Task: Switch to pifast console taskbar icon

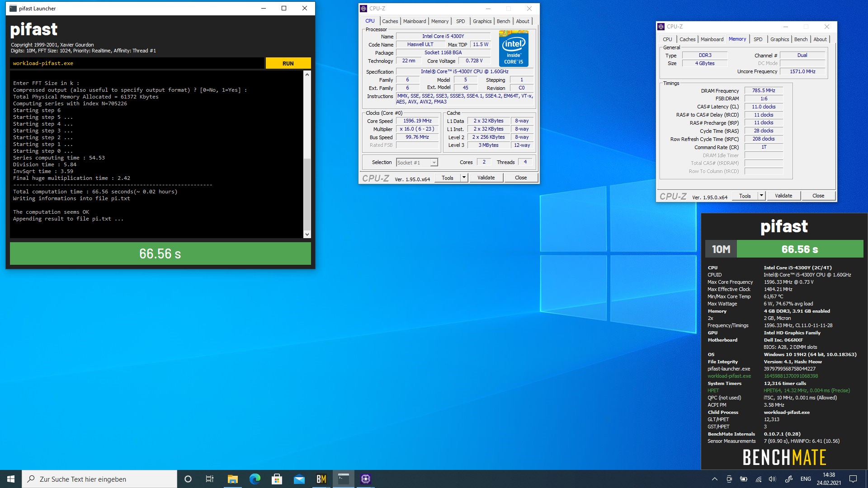Action: pyautogui.click(x=344, y=479)
